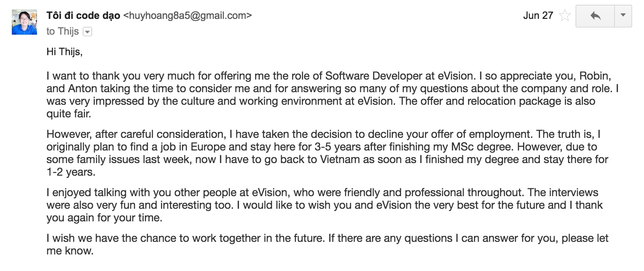Click the 'Jun 27' date label
Image resolution: width=644 pixels, height=271 pixels.
point(538,16)
